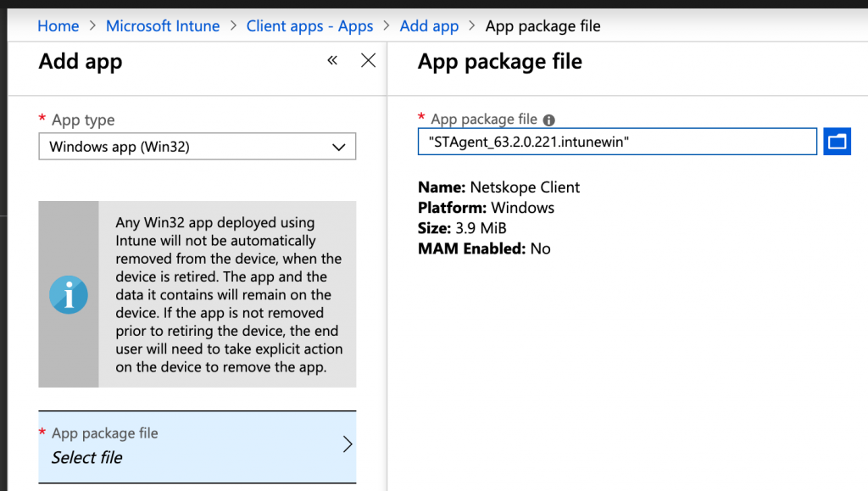Click the 'App type' field label
The width and height of the screenshot is (868, 491).
[x=83, y=120]
